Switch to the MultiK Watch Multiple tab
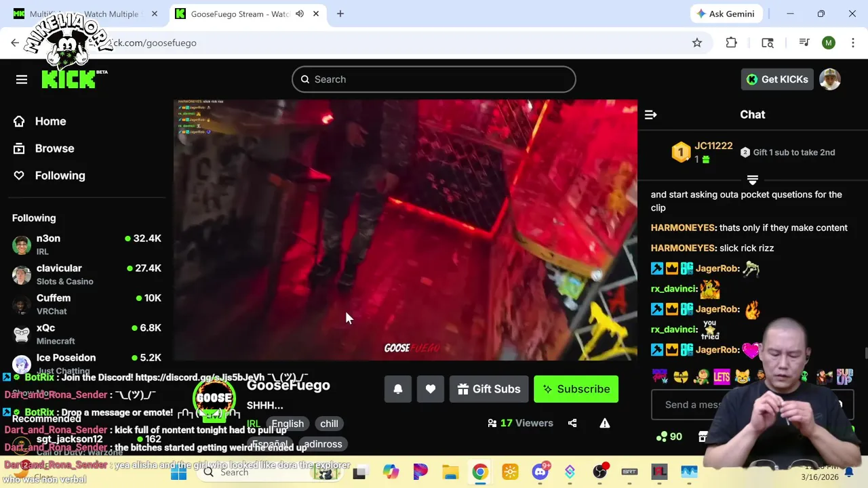 84,14
